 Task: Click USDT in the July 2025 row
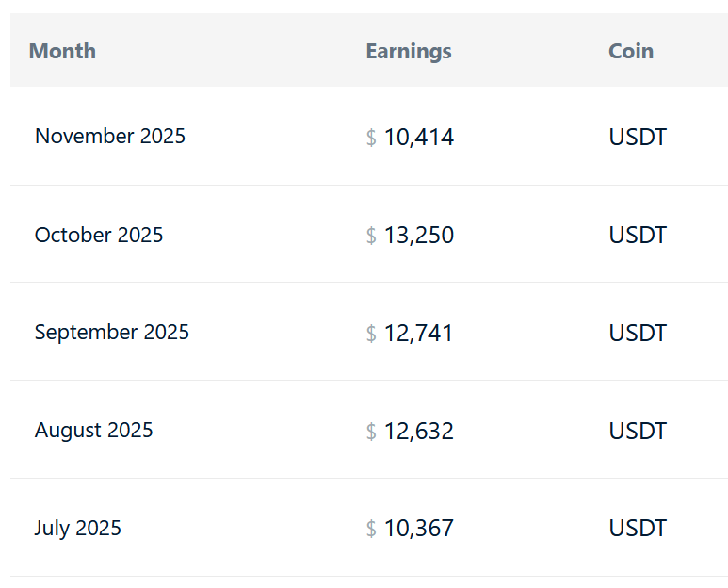[x=638, y=529]
